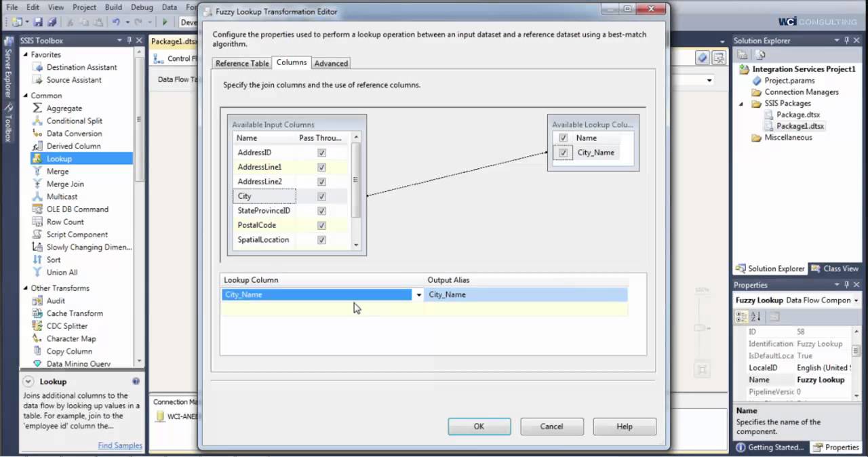868x457 pixels.
Task: Click the pin icon of Solution Explorer
Action: point(847,41)
